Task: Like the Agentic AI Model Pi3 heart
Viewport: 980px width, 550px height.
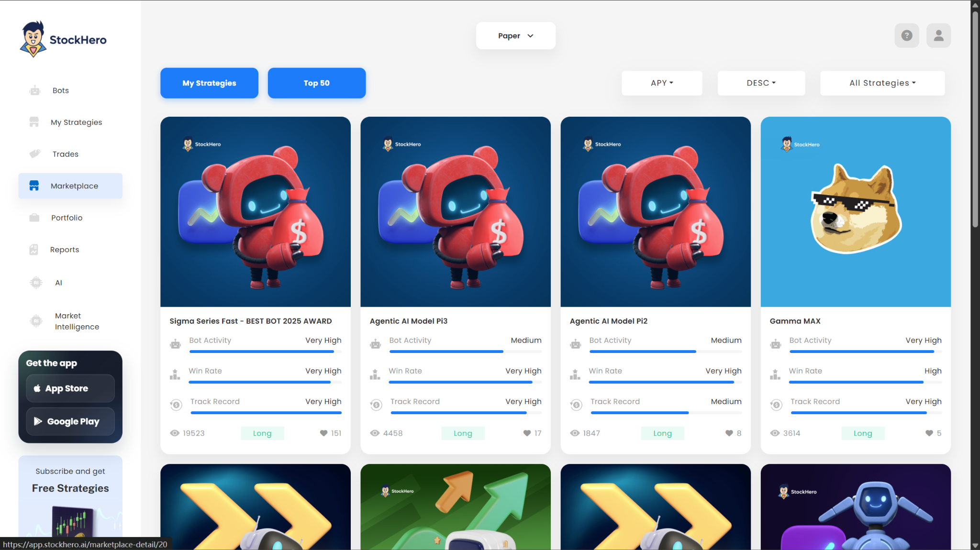Action: point(527,433)
